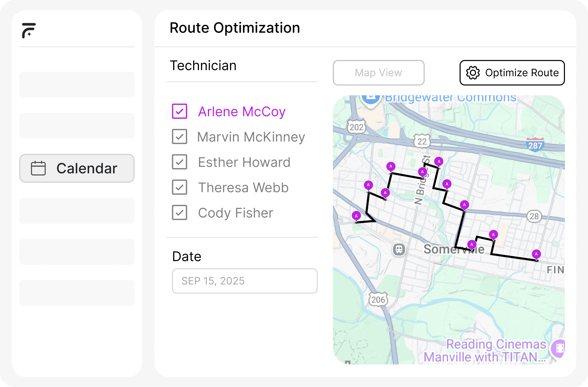Deselect technician Theresa Webb checkbox
Screen dimensions: 588x387
[x=179, y=187]
